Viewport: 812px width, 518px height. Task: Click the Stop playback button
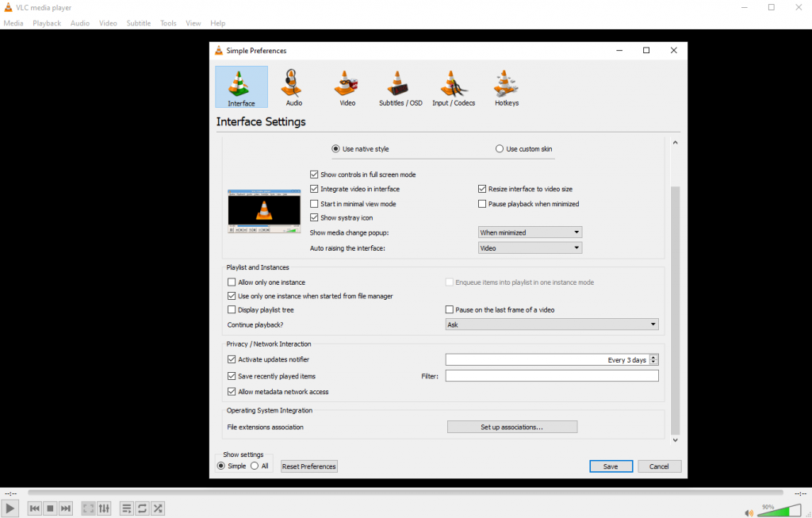[x=50, y=508]
